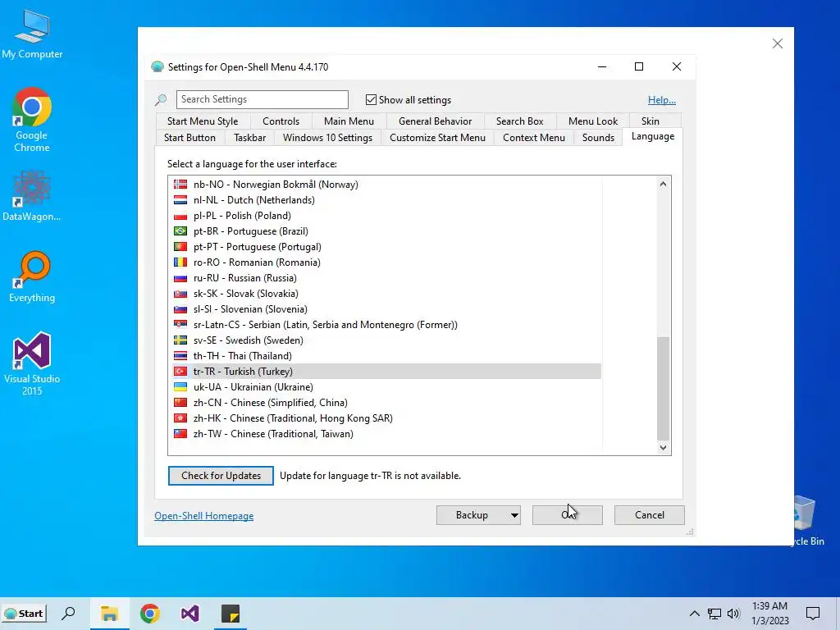Click the Start button on taskbar
The image size is (840, 630).
24,614
